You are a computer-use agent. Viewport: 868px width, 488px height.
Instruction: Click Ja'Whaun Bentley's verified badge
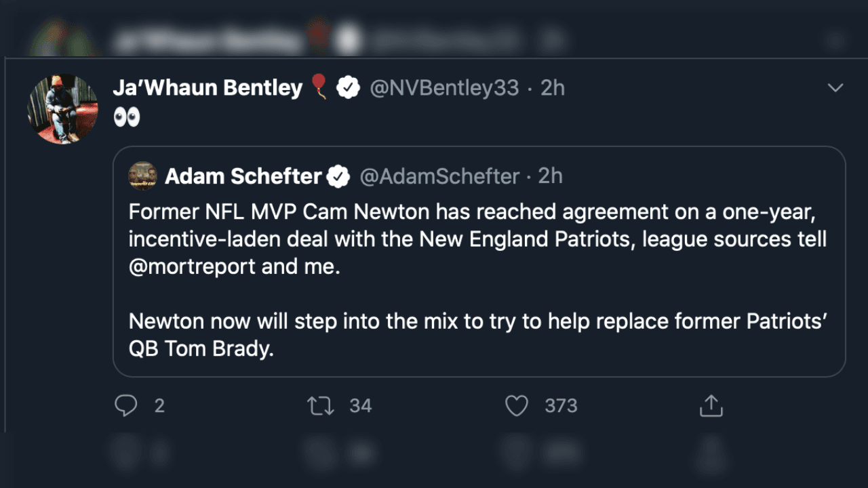pos(348,87)
